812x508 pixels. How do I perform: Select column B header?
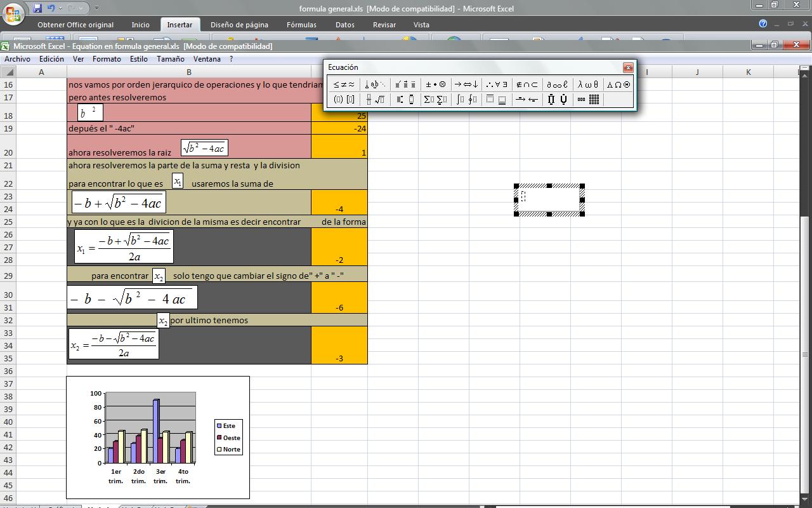188,72
